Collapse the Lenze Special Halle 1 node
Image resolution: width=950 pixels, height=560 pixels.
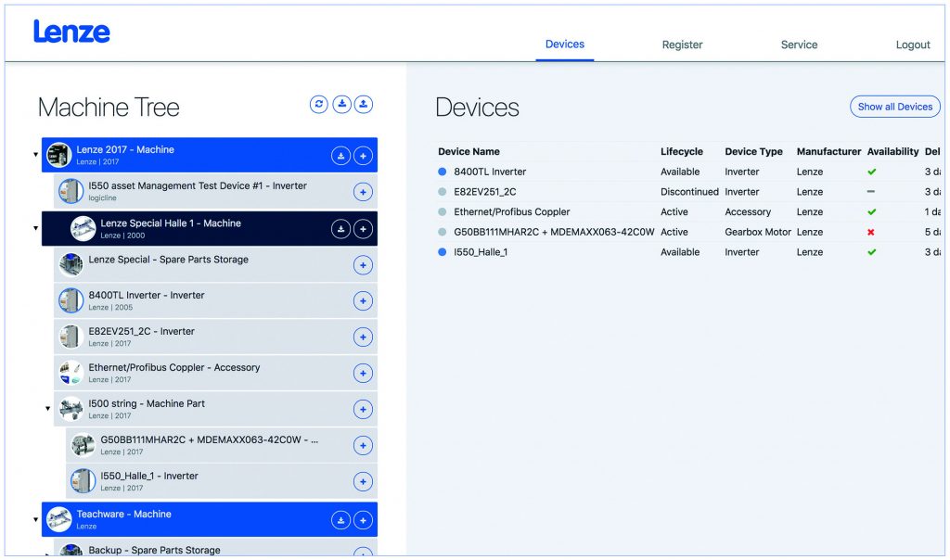pyautogui.click(x=35, y=228)
